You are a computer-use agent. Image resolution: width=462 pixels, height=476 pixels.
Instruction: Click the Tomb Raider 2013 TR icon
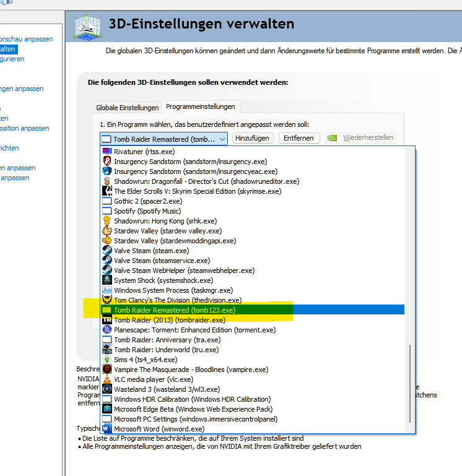pos(107,319)
